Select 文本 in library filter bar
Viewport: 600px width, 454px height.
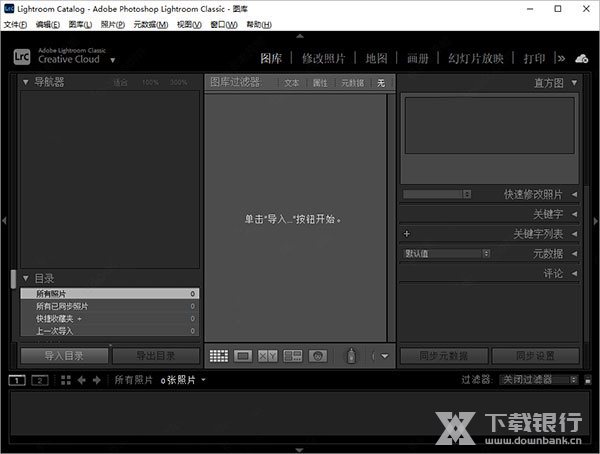[x=291, y=83]
